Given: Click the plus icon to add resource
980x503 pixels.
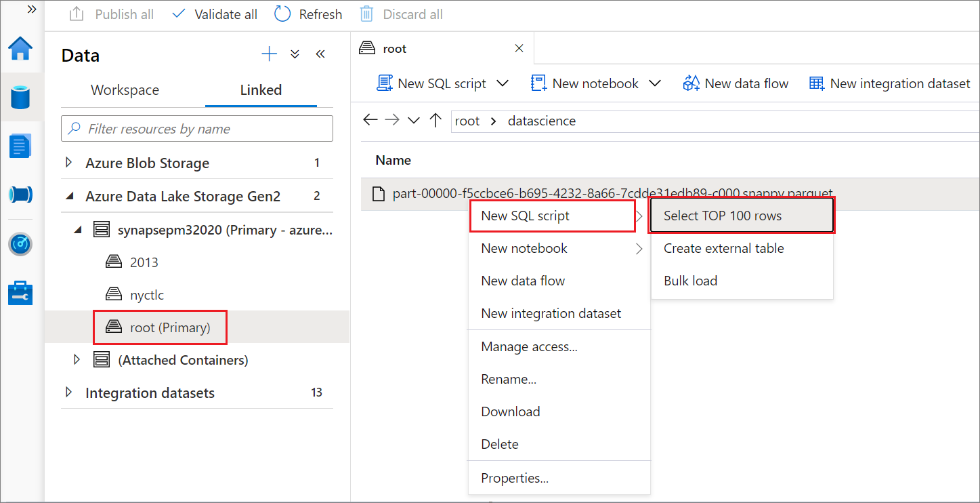Looking at the screenshot, I should click(270, 55).
